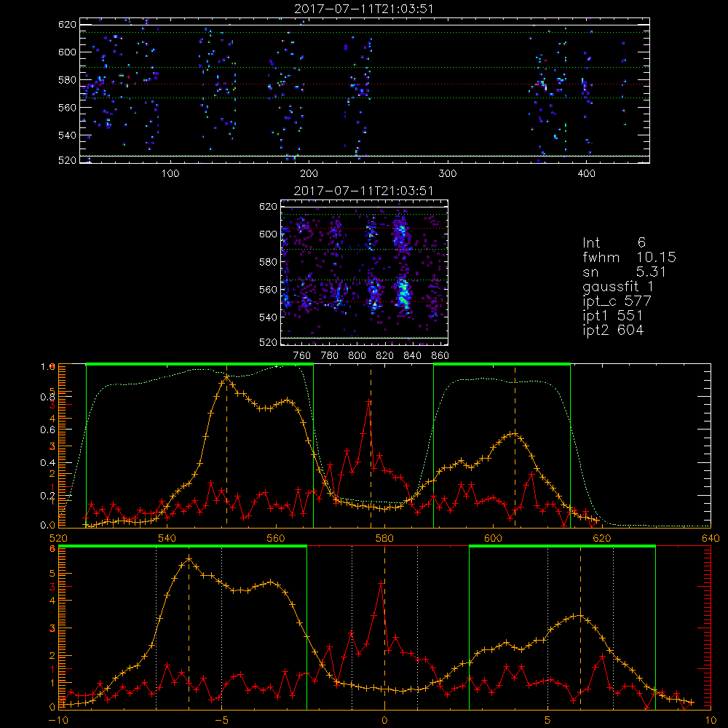Click white y-axis label 0.8 on profile plot
728x728 pixels.
point(50,397)
